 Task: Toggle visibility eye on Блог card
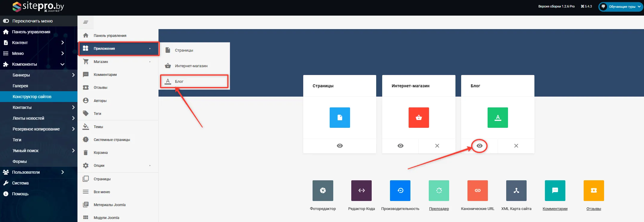point(479,146)
